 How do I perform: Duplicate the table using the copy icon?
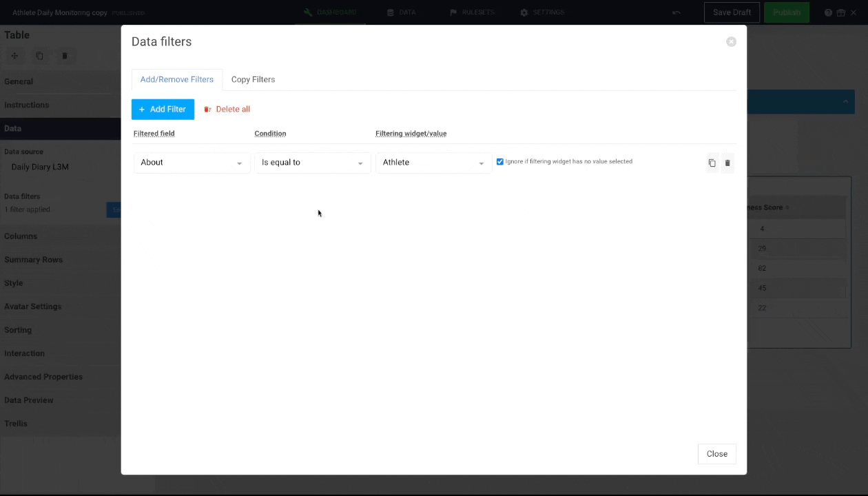pos(39,56)
